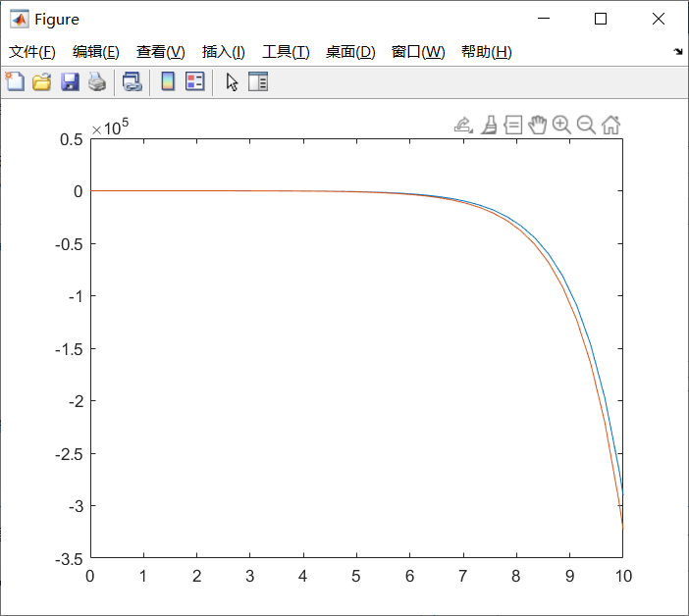Open a file with the folder icon

pyautogui.click(x=42, y=82)
